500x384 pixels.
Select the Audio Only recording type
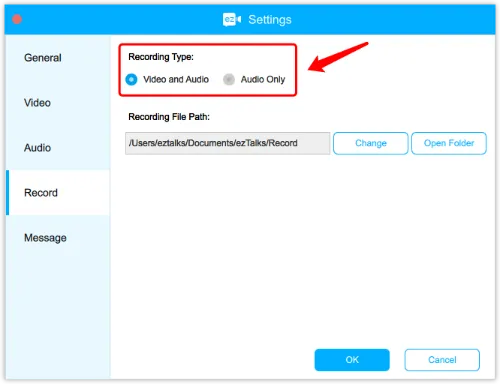(x=229, y=79)
